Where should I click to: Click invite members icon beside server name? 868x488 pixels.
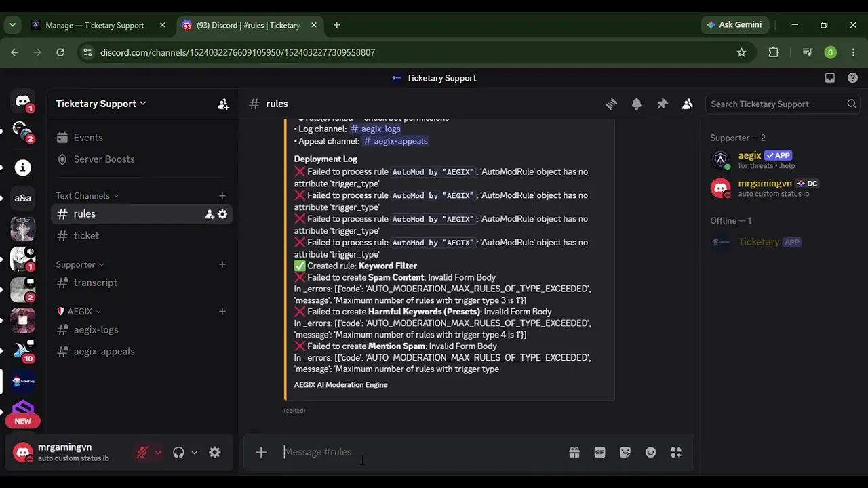223,104
